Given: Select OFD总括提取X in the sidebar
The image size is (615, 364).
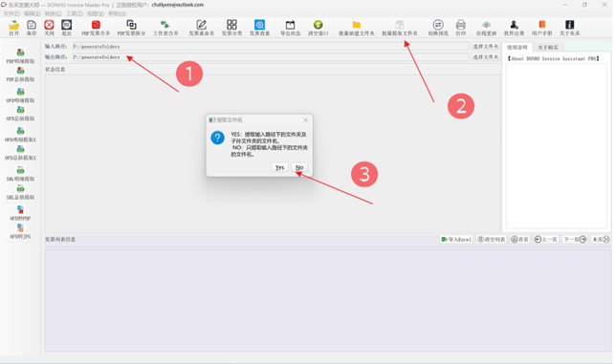Looking at the screenshot, I should click(x=20, y=153).
